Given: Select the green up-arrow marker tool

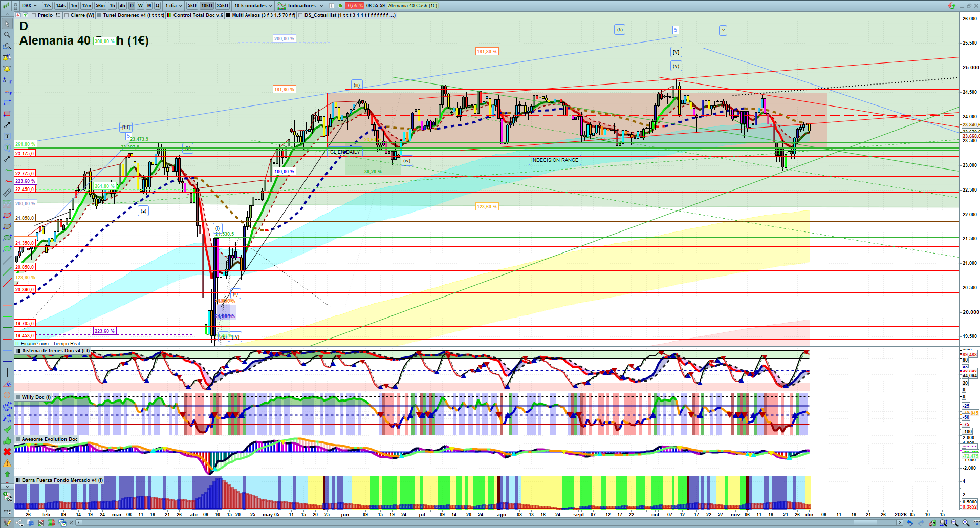Looking at the screenshot, I should (7, 474).
